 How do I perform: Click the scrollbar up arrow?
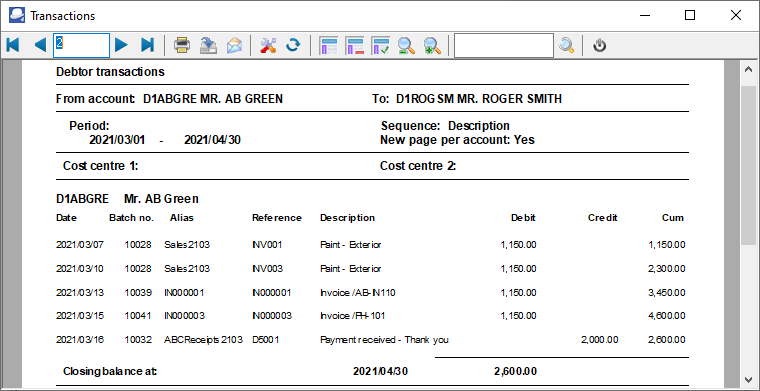[x=747, y=69]
